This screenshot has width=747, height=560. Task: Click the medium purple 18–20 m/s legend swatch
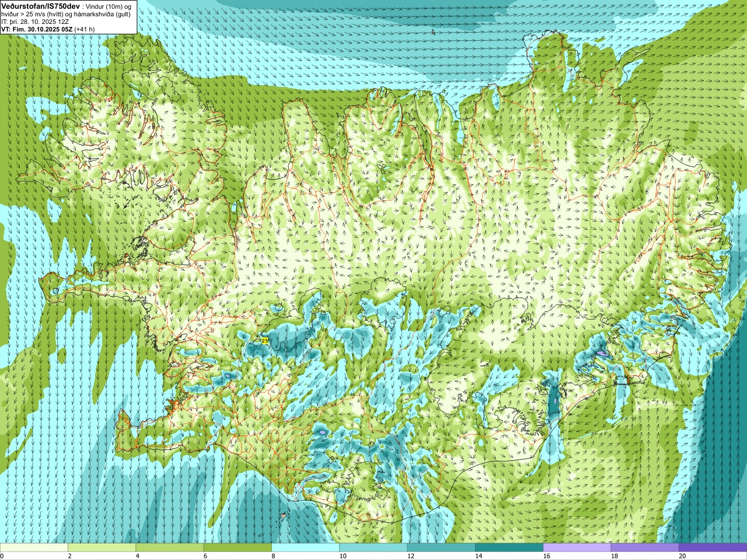point(645,548)
